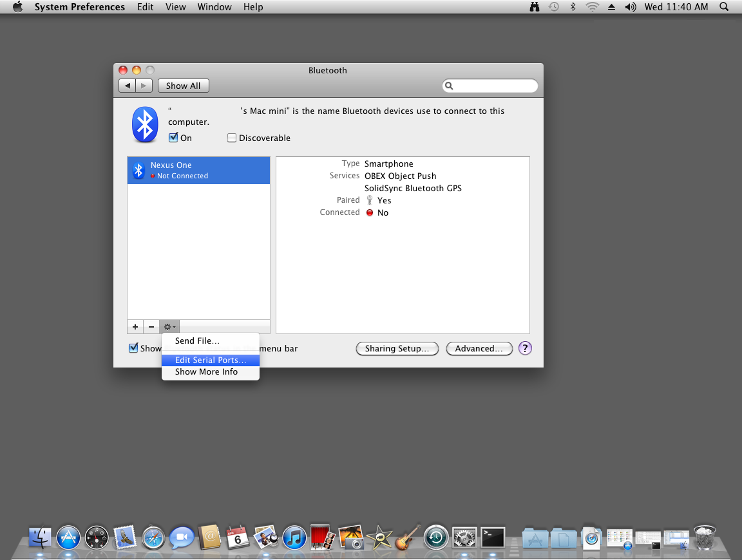Open the gear action menu

(x=169, y=327)
